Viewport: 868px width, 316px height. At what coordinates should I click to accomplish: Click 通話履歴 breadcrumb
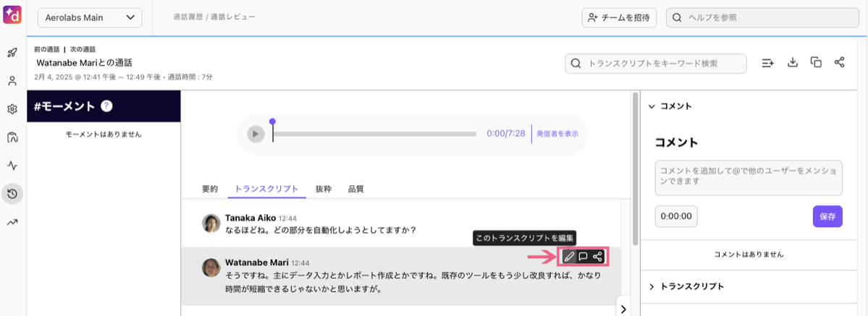(x=188, y=17)
